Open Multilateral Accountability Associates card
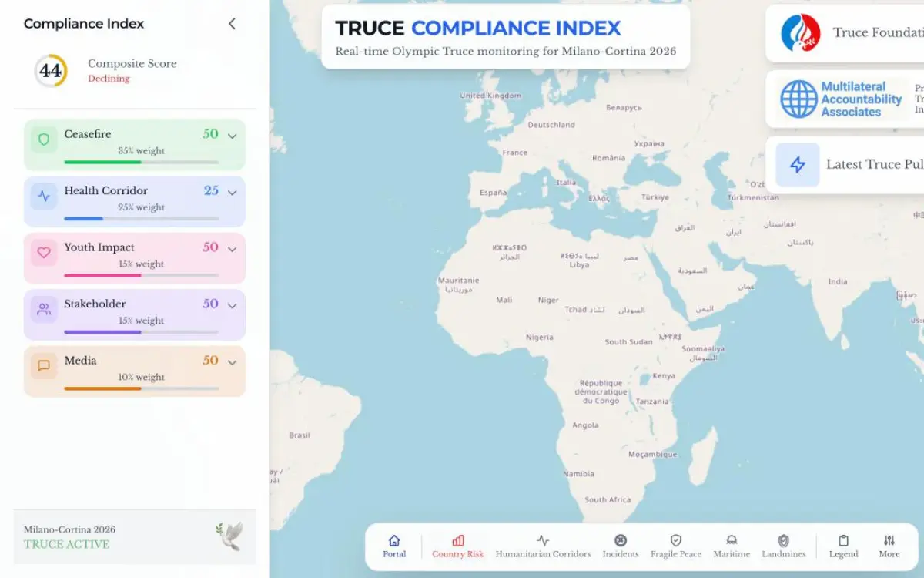This screenshot has height=578, width=924. [x=845, y=99]
